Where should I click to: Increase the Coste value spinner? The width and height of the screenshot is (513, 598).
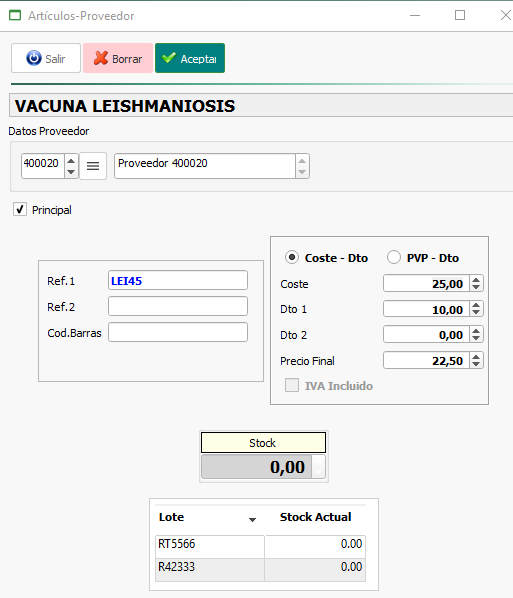click(476, 280)
